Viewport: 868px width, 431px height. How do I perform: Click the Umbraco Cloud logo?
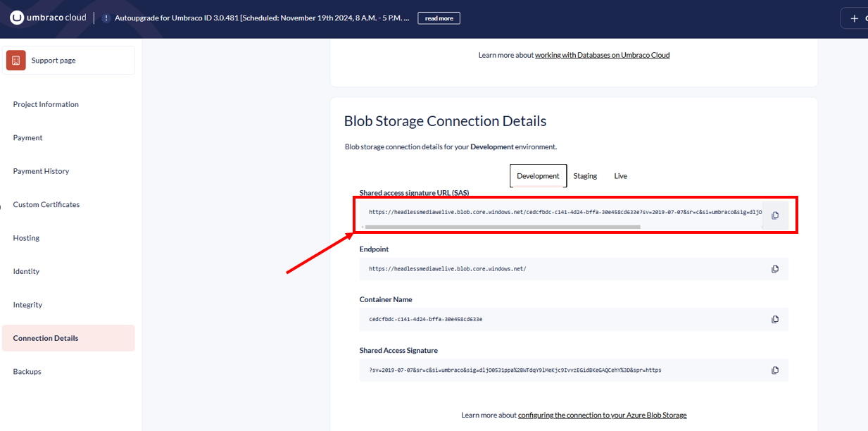[x=47, y=18]
